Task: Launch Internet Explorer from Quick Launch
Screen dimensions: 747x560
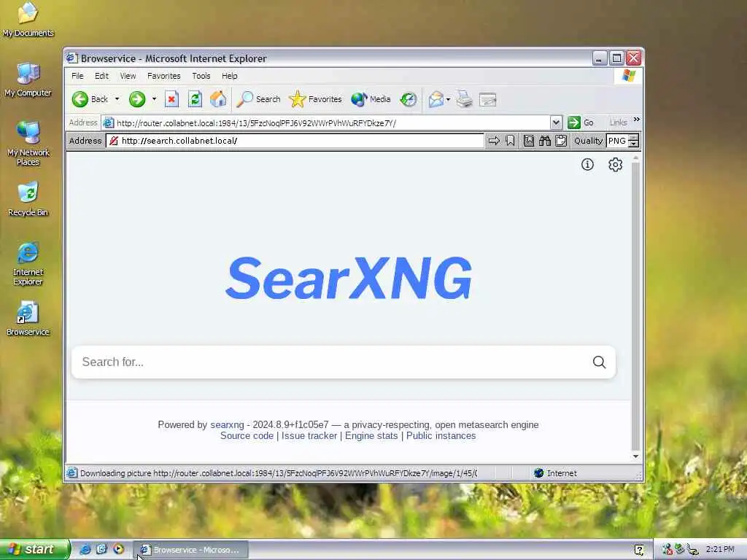Action: click(x=85, y=549)
